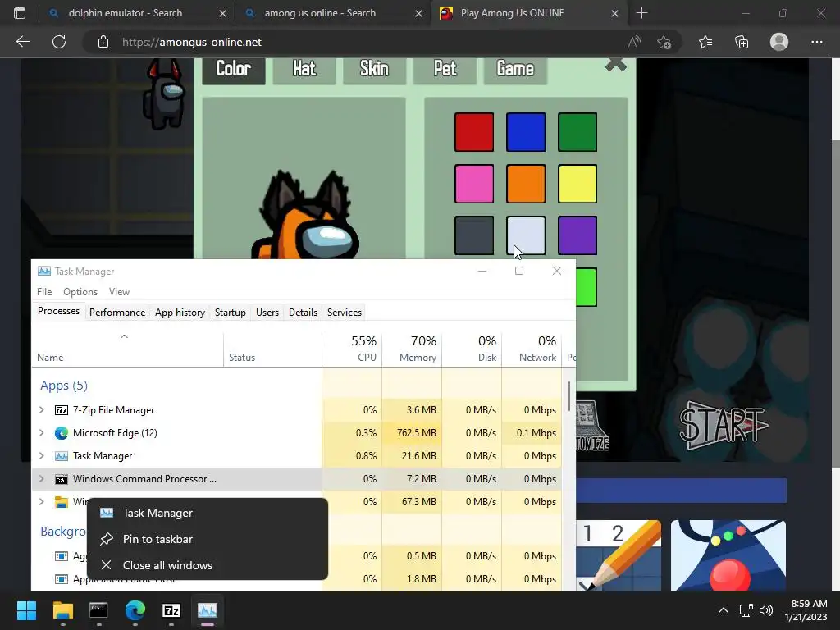Open the Skin customization tab
This screenshot has width=840, height=630.
click(374, 70)
